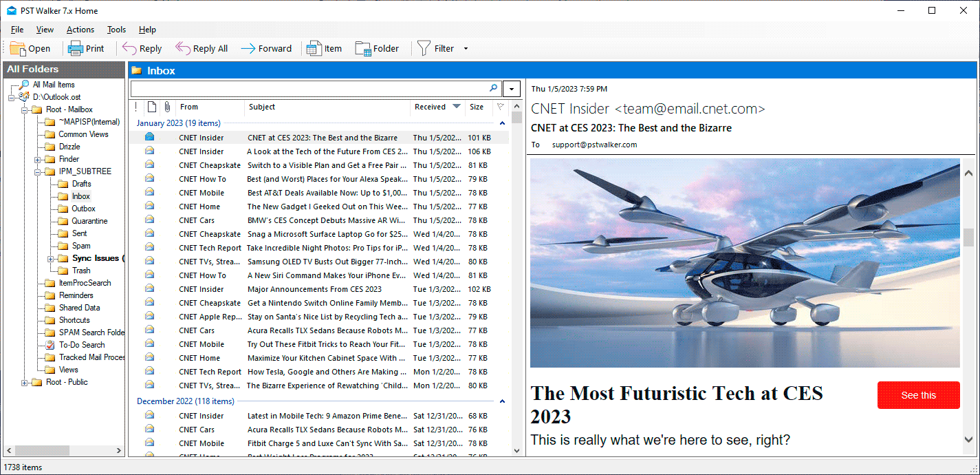Open the BMW's CES Concept email

click(x=318, y=220)
